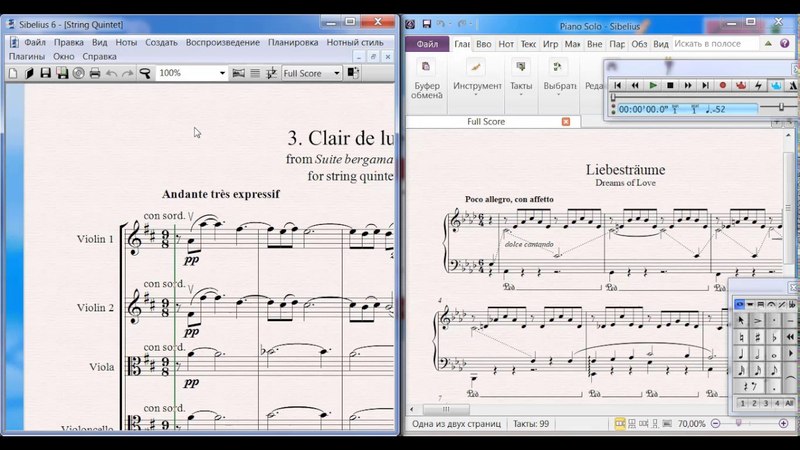Image resolution: width=800 pixels, height=450 pixels.
Task: Select the whole note on the keypad
Action: point(774,354)
